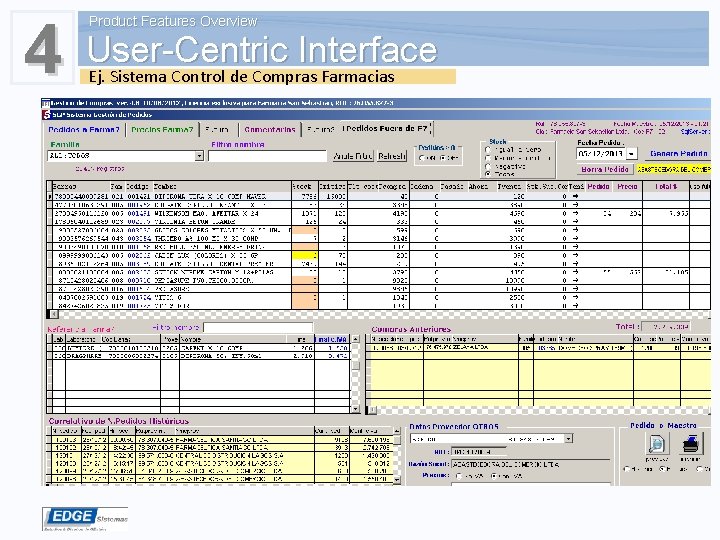Image resolution: width=720 pixels, height=540 pixels.
Task: Click the left scroll arrow under Compras Anteriores
Action: click(x=373, y=410)
